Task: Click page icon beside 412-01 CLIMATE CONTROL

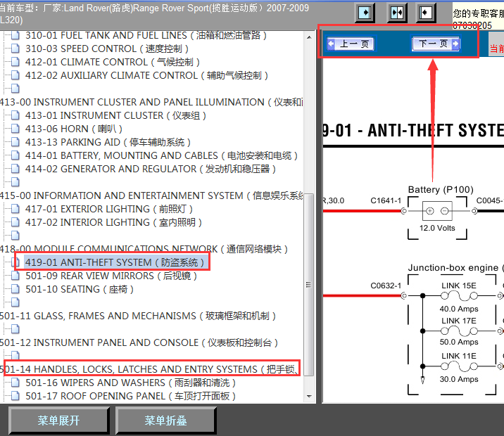Action: (15, 62)
